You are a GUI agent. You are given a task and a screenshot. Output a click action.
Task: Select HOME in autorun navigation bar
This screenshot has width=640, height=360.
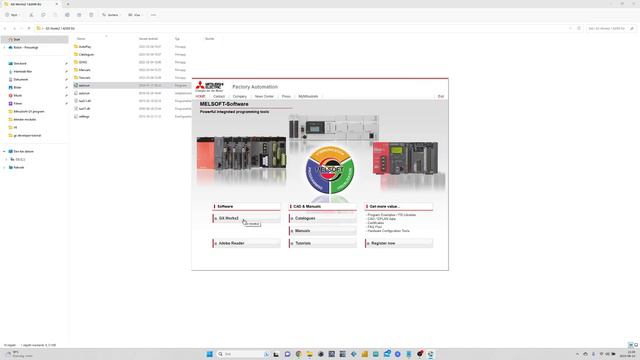point(200,96)
